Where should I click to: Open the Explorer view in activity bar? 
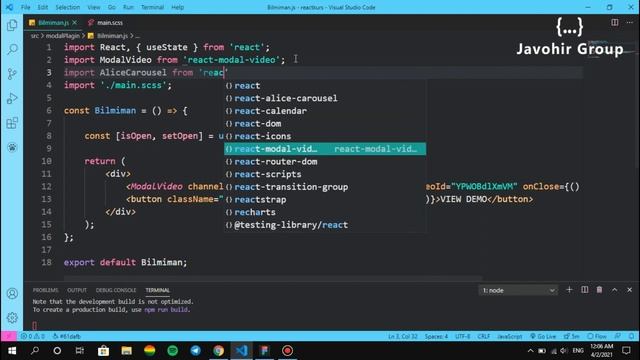coord(12,25)
